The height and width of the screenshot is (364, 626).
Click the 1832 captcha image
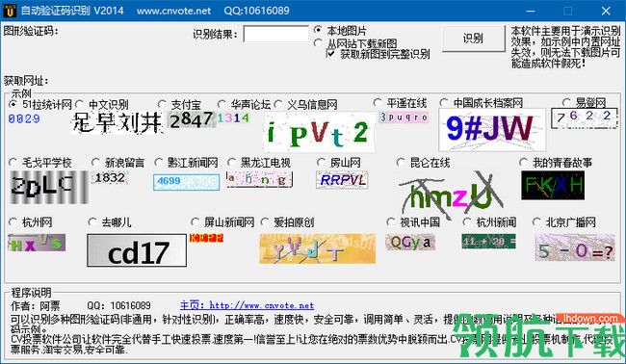(x=110, y=177)
